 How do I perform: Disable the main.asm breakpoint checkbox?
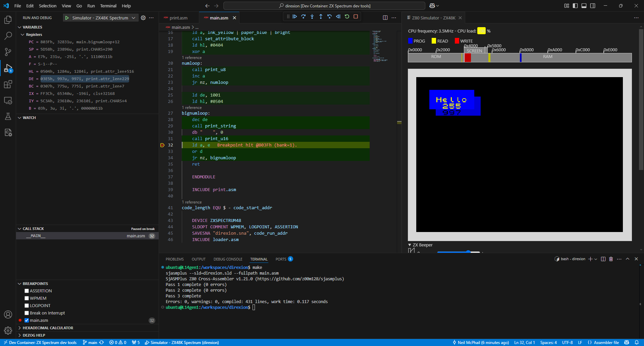[x=26, y=321]
